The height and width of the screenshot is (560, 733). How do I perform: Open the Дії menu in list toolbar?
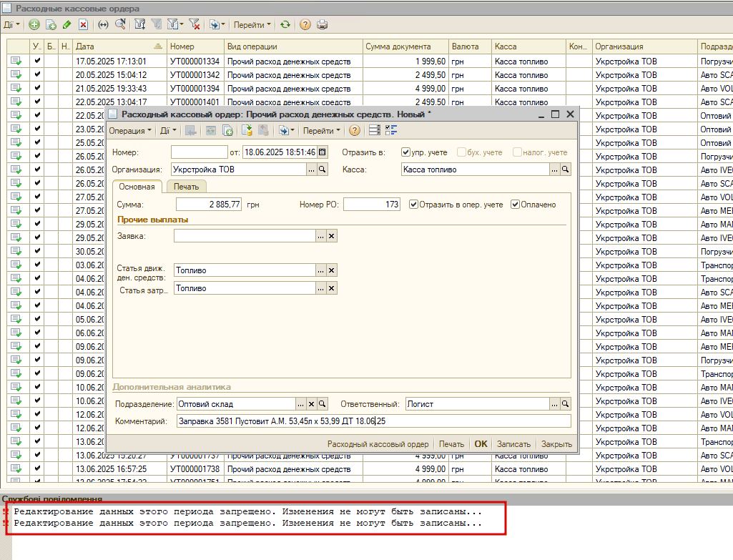click(11, 25)
